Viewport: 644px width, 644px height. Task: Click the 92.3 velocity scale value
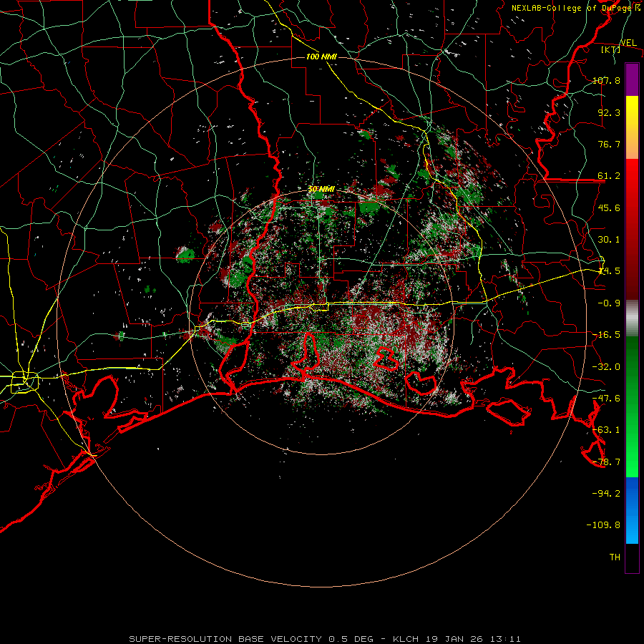609,112
